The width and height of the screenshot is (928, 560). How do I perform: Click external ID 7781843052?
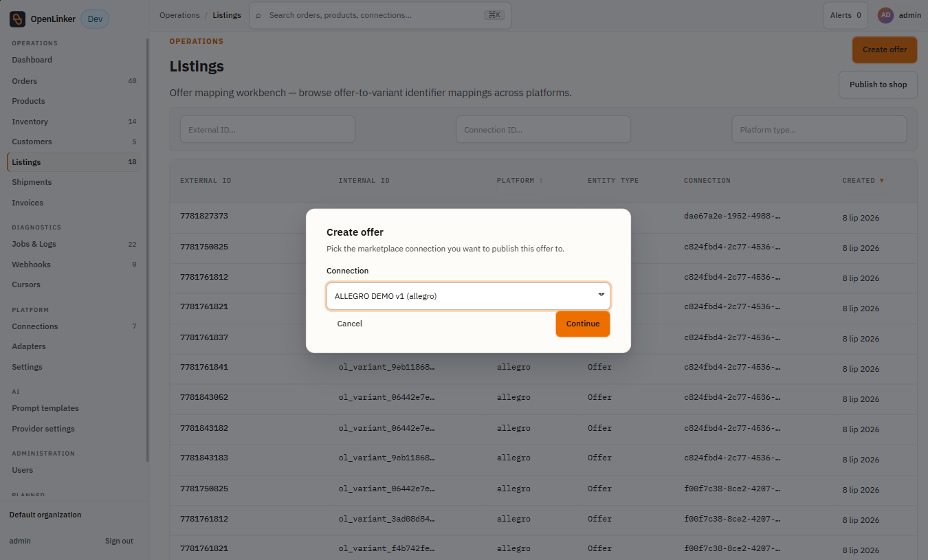pyautogui.click(x=204, y=397)
